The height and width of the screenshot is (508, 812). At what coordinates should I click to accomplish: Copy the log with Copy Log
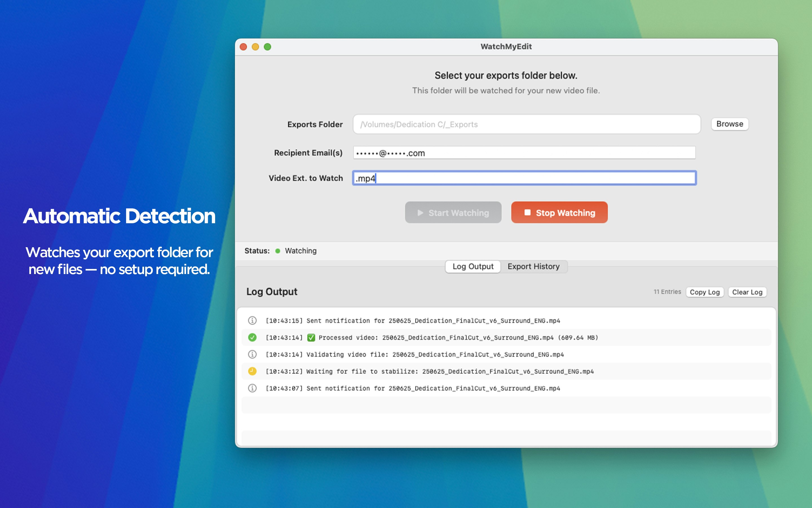pos(705,292)
